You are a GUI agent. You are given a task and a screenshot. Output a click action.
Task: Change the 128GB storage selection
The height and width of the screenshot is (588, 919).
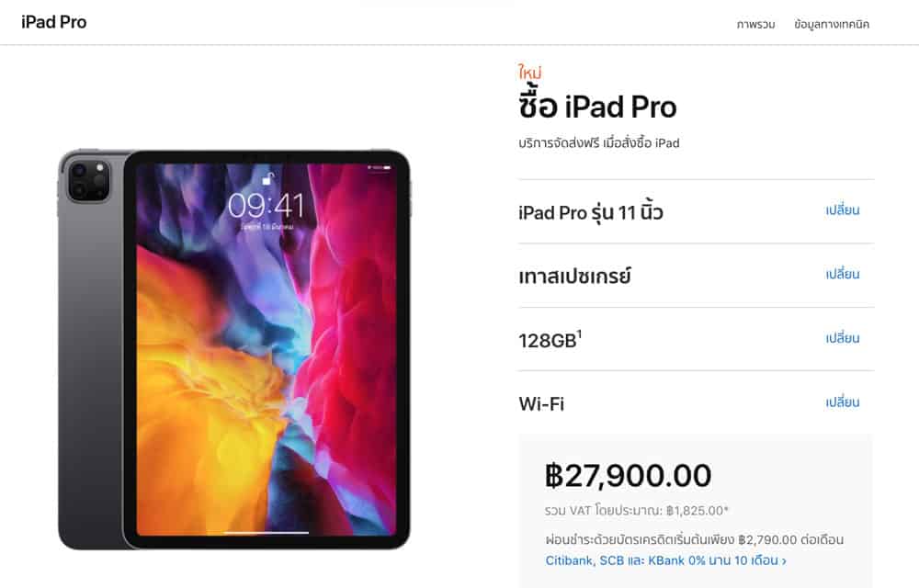pyautogui.click(x=842, y=338)
